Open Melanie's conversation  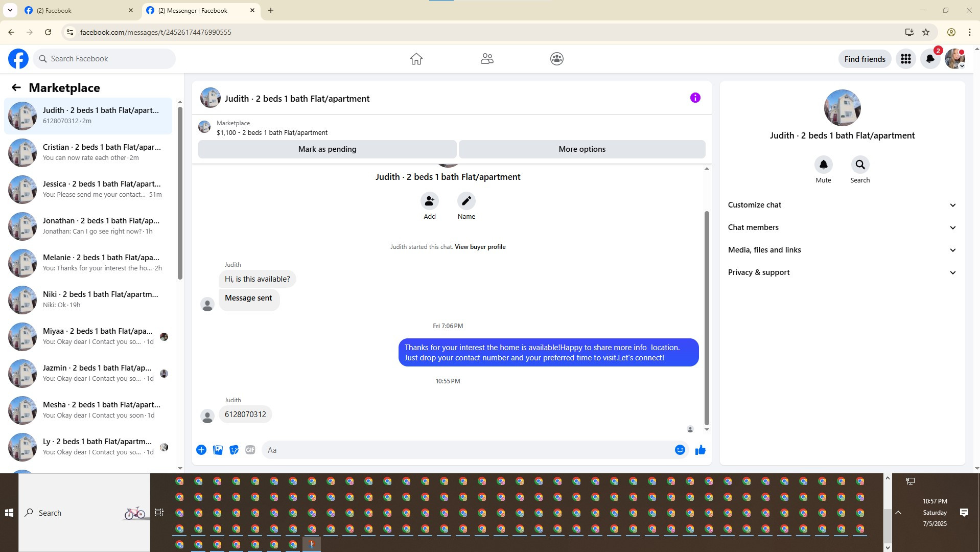click(x=88, y=263)
